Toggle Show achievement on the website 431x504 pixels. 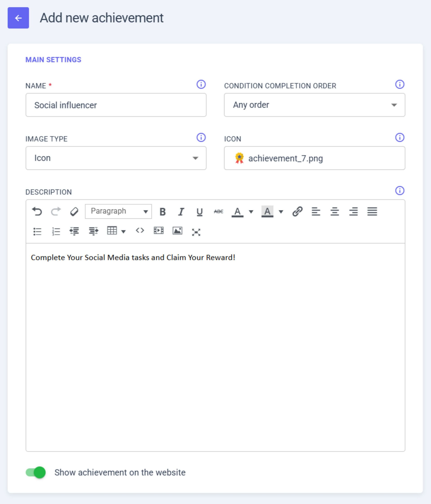(36, 472)
